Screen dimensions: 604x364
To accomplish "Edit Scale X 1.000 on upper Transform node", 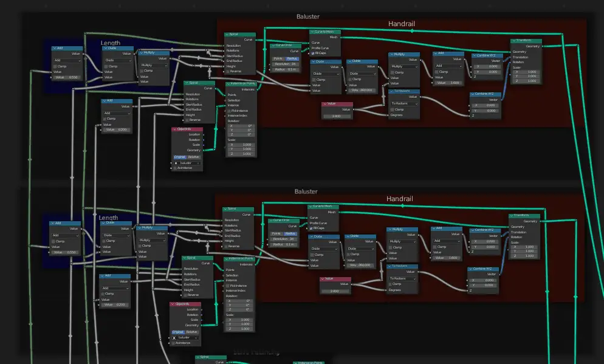I will pos(527,72).
